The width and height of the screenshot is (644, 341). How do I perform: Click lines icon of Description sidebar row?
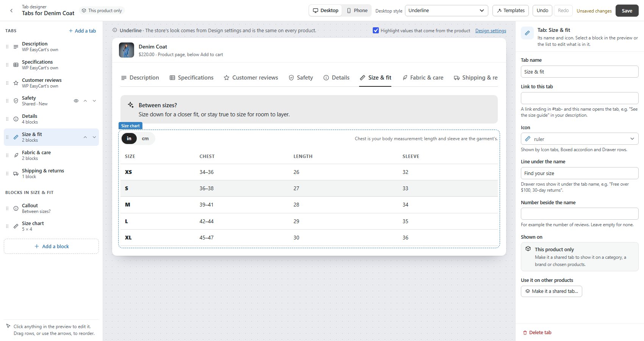[x=16, y=47]
